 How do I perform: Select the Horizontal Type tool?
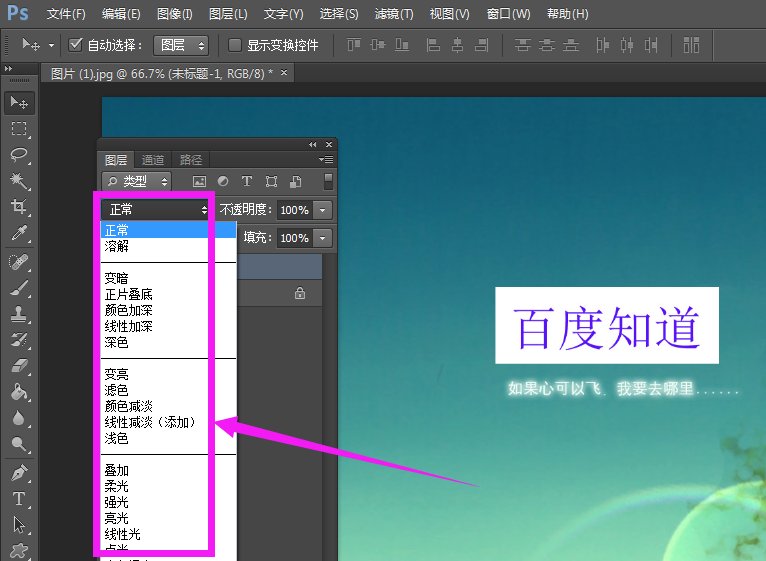(x=19, y=499)
